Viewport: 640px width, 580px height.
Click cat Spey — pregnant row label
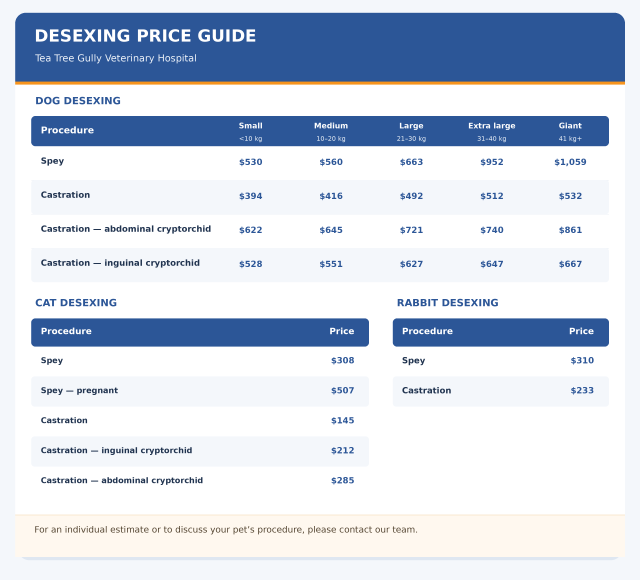79,391
